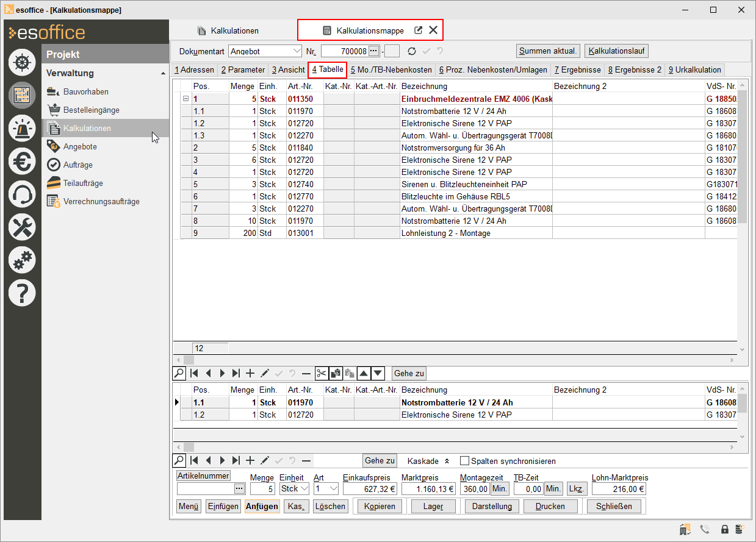Image resolution: width=756 pixels, height=542 pixels.
Task: Open the headset service module icon
Action: [x=22, y=195]
